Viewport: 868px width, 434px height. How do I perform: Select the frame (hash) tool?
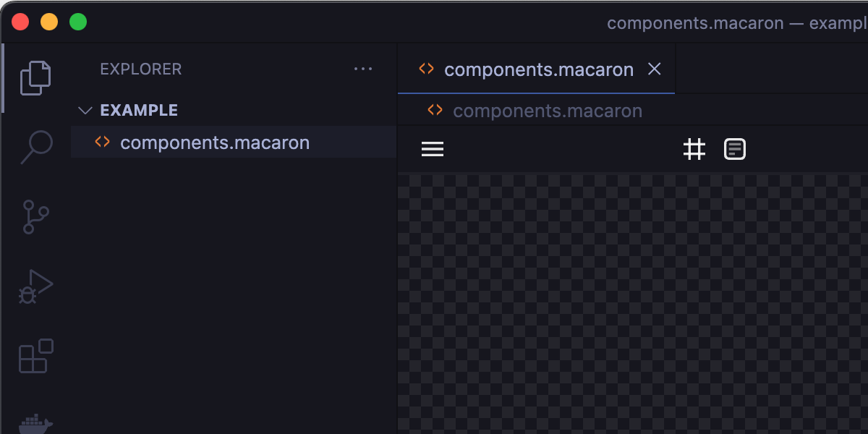coord(694,150)
